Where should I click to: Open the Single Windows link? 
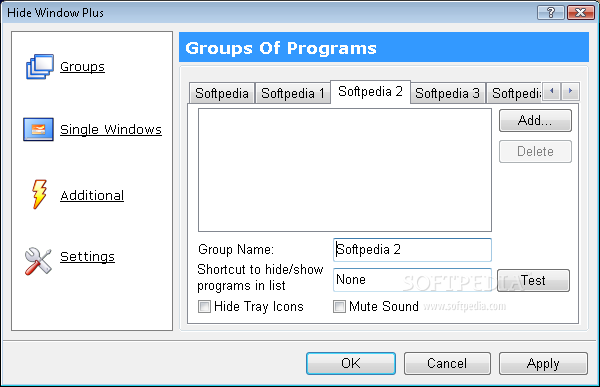111,129
